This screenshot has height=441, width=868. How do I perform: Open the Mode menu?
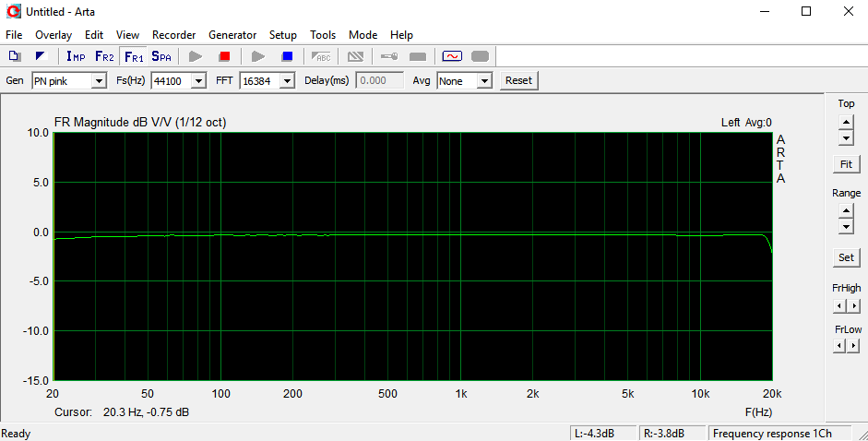coord(363,35)
